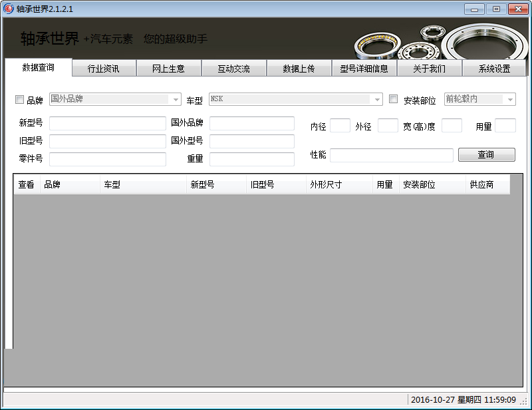Open the 关于我们 tab
This screenshot has height=410, width=532.
coord(429,69)
